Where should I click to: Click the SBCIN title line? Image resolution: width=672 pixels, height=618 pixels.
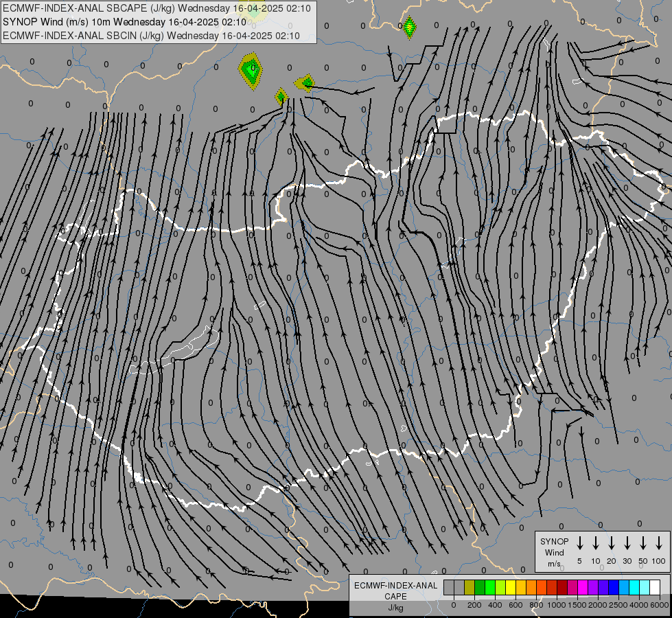click(x=151, y=36)
